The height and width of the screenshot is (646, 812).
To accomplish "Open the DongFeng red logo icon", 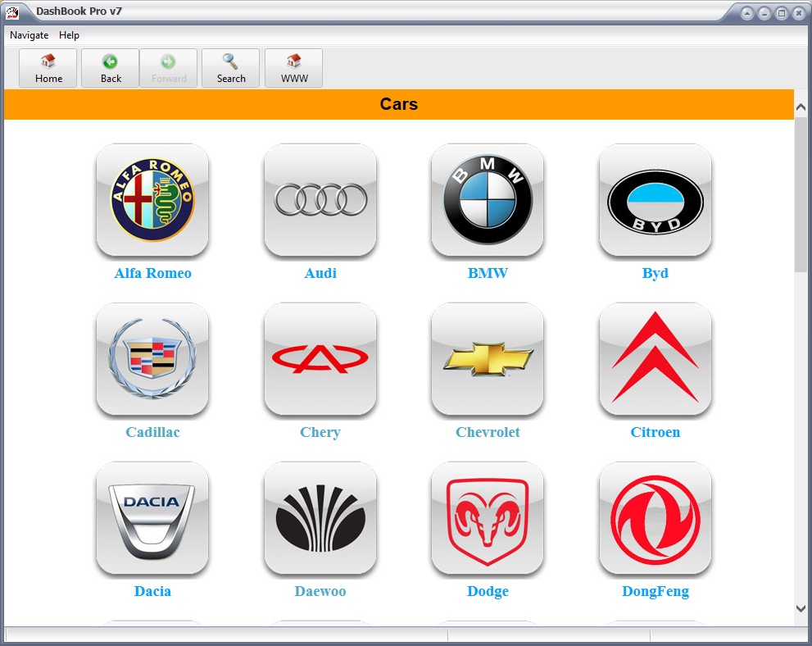I will coord(655,518).
